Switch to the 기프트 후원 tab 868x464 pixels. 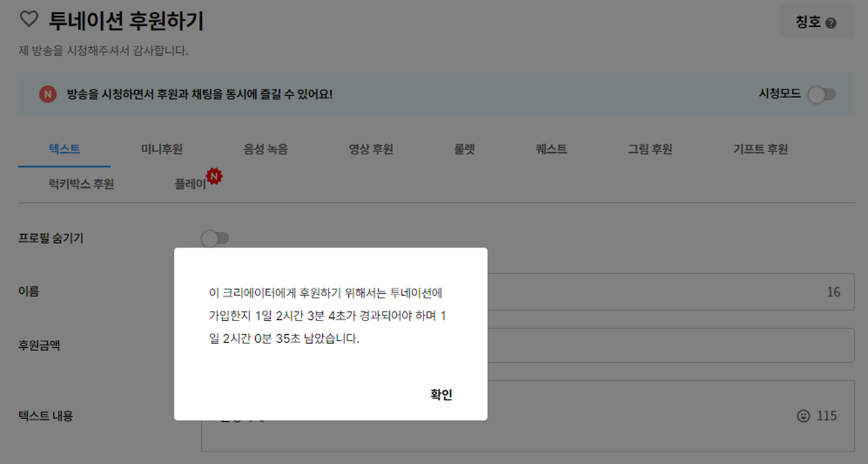[761, 149]
